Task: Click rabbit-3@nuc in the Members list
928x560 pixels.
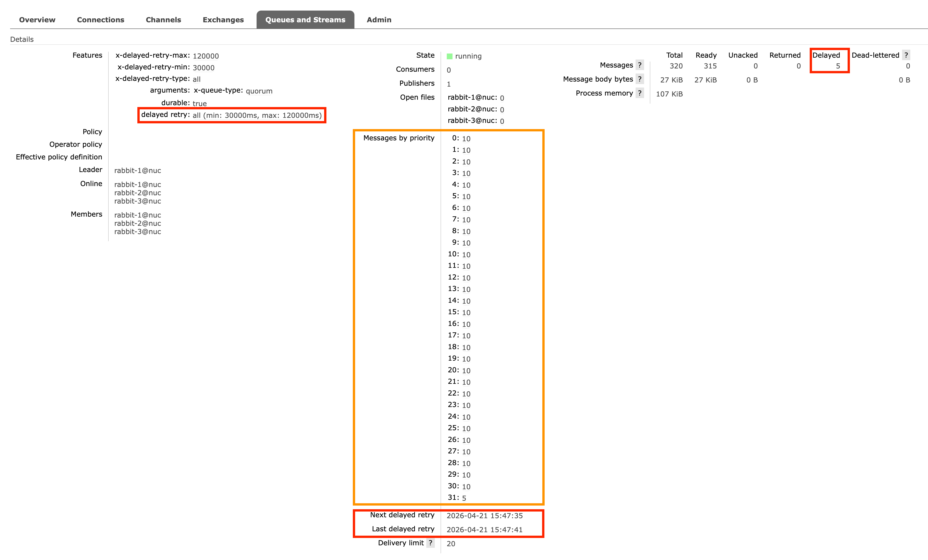Action: coord(138,232)
